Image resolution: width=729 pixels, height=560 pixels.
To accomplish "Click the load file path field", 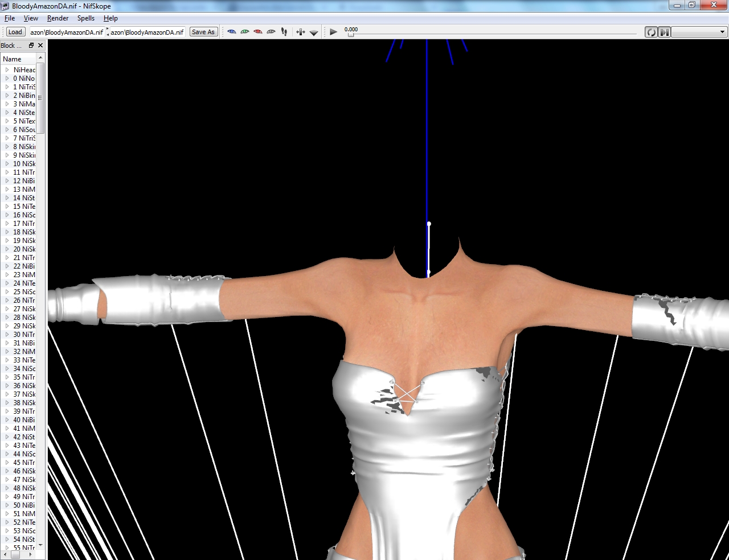I will click(67, 32).
